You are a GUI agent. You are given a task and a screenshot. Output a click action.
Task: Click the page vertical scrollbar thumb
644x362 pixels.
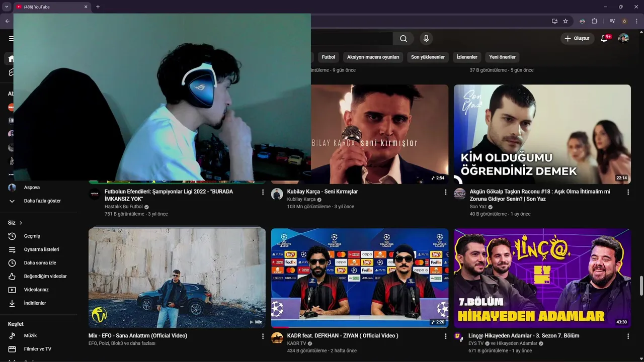641,286
